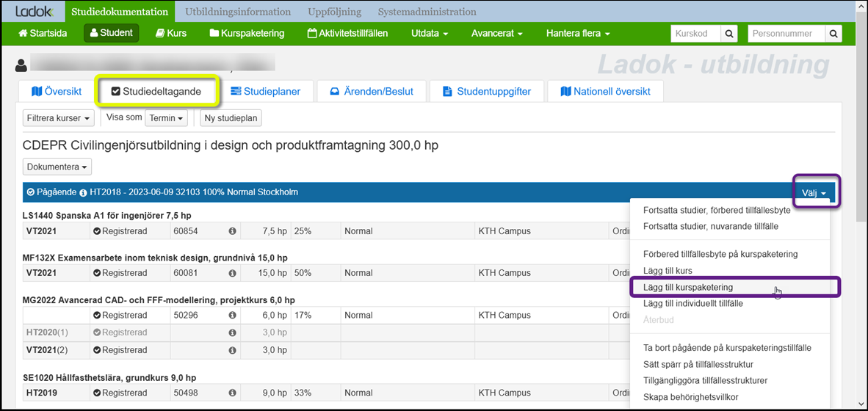Open the Termin view dropdown
This screenshot has width=868, height=411.
[166, 118]
